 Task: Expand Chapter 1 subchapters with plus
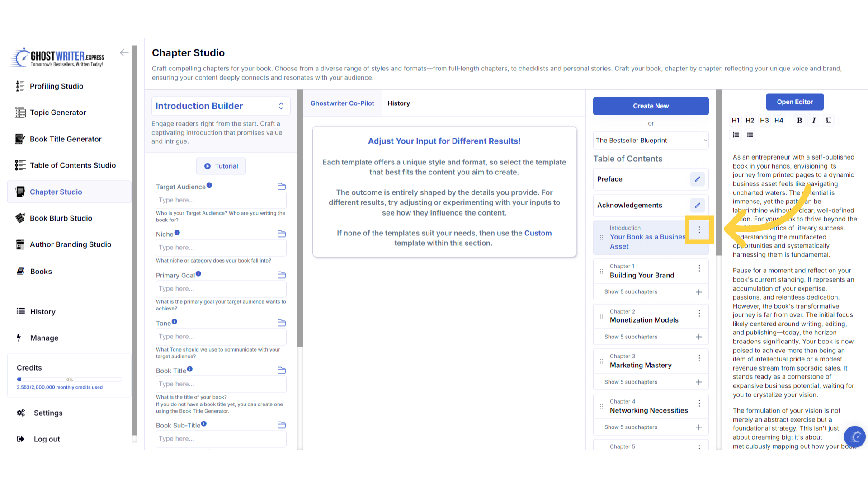(x=698, y=292)
